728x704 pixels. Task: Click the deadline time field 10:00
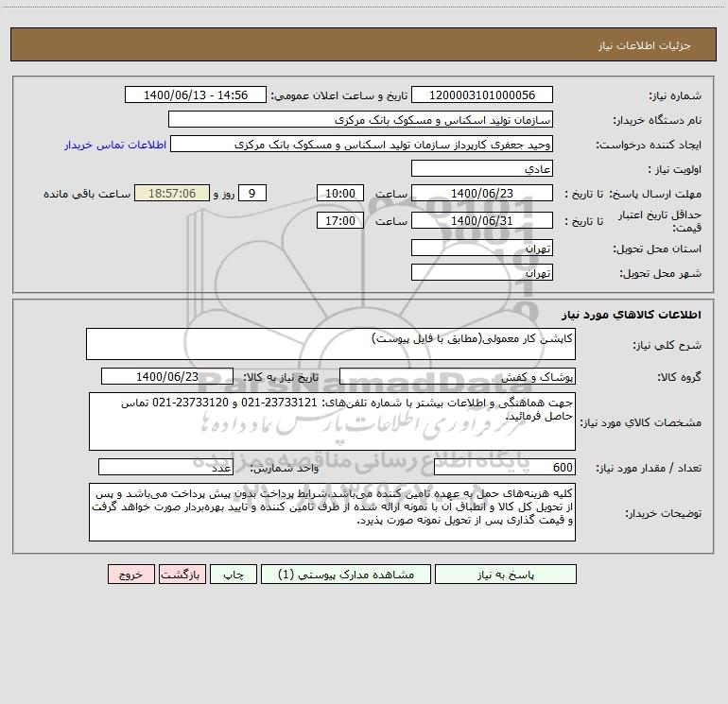click(339, 193)
